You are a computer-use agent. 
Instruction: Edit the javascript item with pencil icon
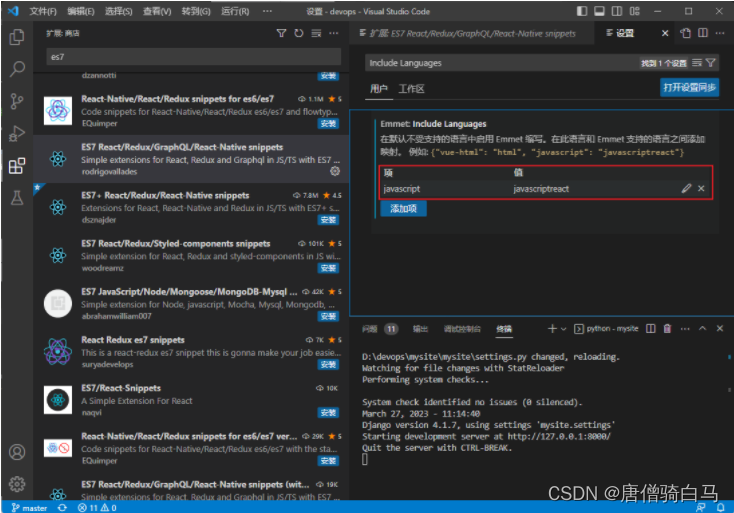(686, 189)
